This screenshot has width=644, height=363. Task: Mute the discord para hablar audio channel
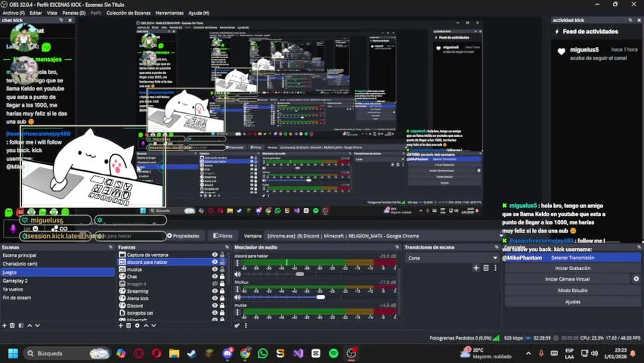tap(238, 274)
